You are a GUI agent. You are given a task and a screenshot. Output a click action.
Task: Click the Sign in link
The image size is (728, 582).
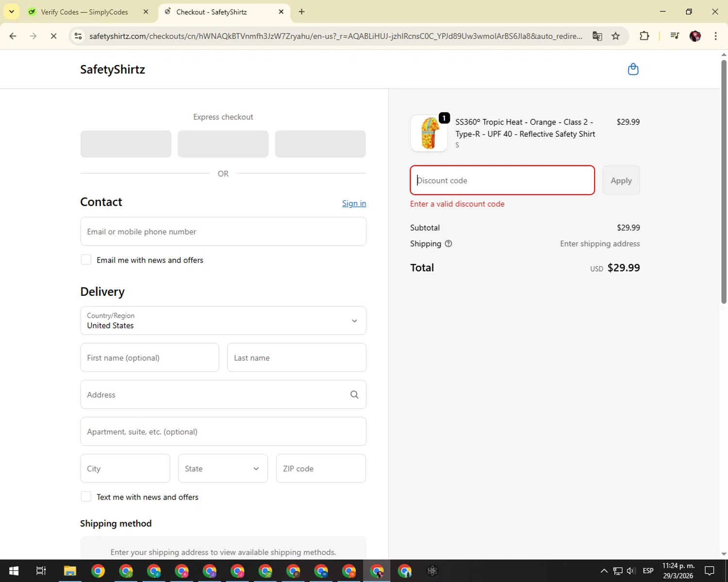point(354,203)
